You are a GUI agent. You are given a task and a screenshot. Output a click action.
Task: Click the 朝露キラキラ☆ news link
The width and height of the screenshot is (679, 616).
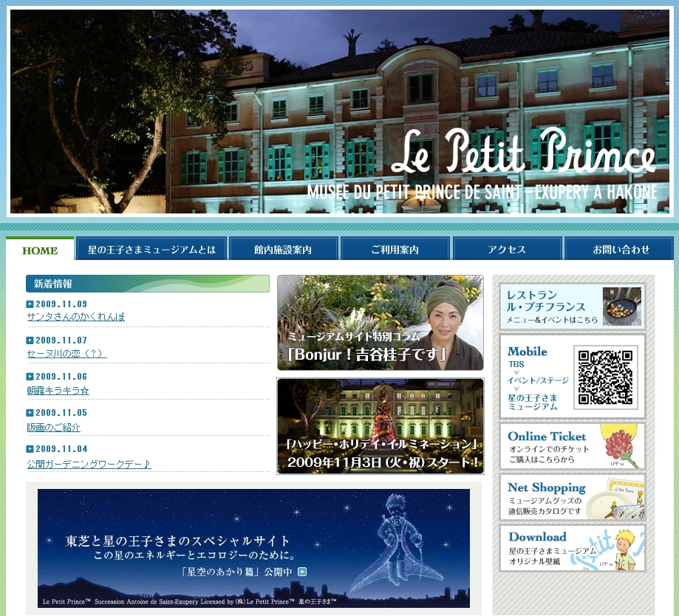(58, 390)
